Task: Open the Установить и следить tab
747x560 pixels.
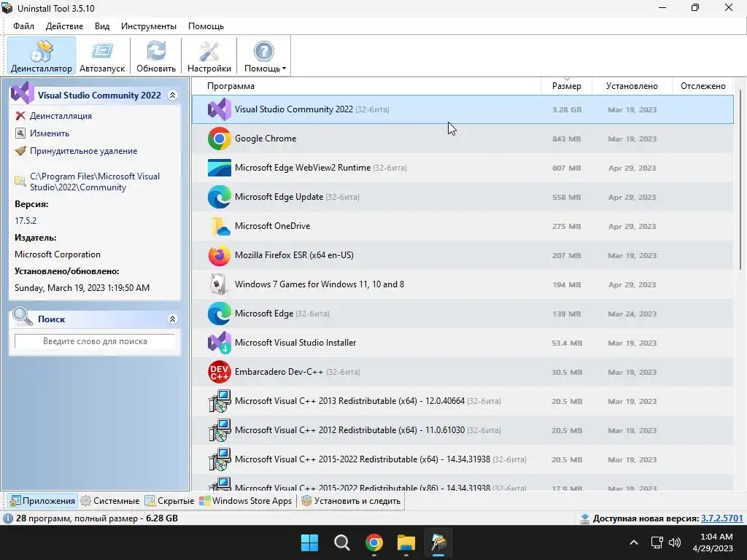Action: pos(351,501)
